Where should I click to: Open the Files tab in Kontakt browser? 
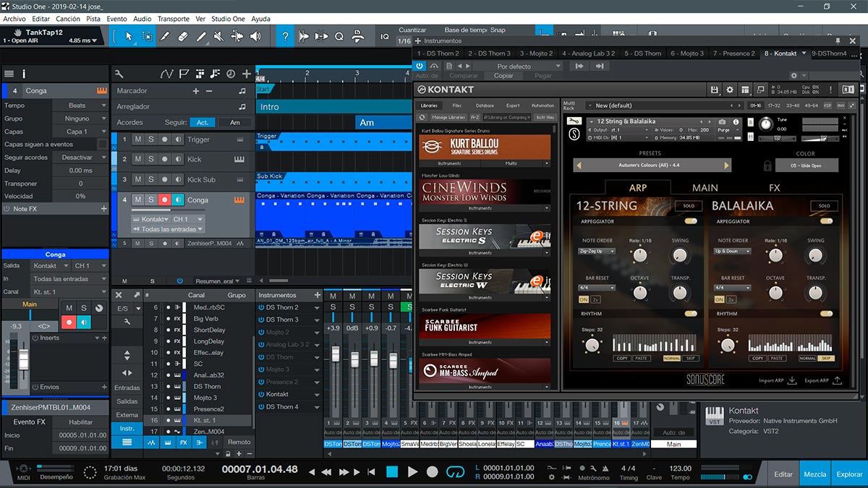457,106
